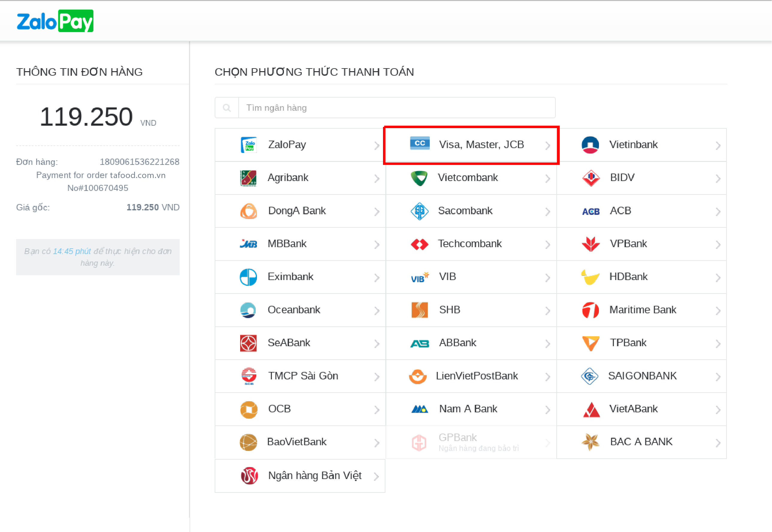Select the SHB logo icon
This screenshot has width=772, height=532.
point(420,310)
